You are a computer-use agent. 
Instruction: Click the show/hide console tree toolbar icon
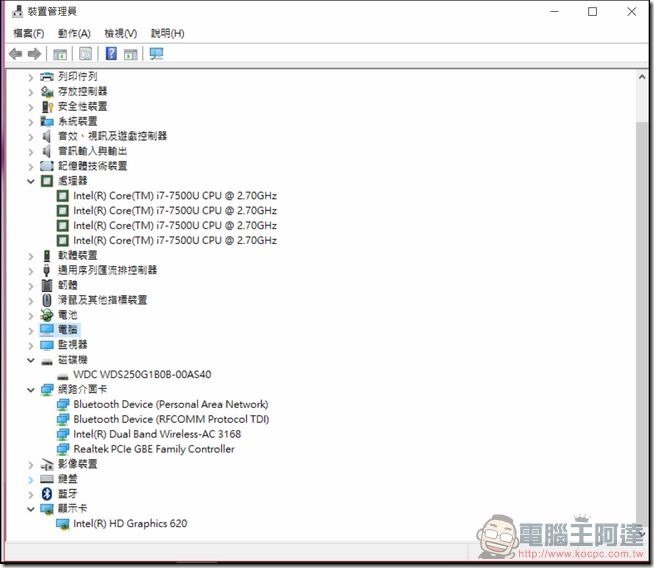(x=60, y=54)
